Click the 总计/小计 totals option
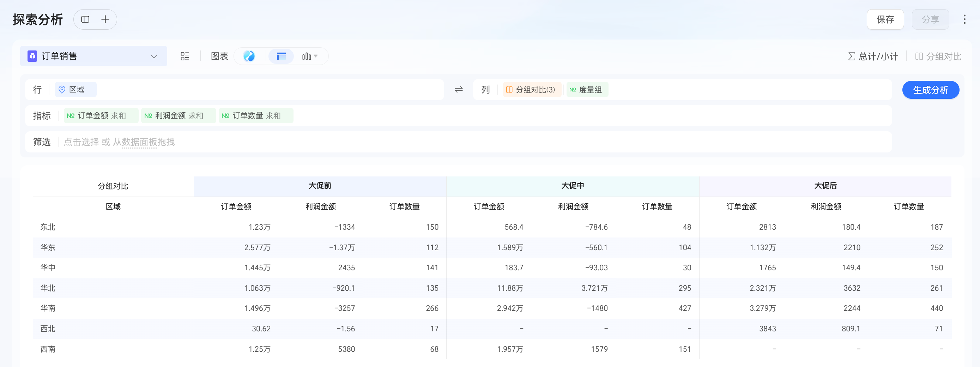The image size is (980, 367). (873, 57)
